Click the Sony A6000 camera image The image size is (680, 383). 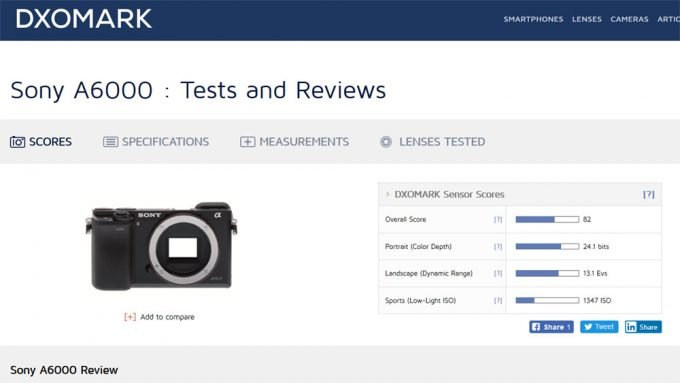click(161, 246)
